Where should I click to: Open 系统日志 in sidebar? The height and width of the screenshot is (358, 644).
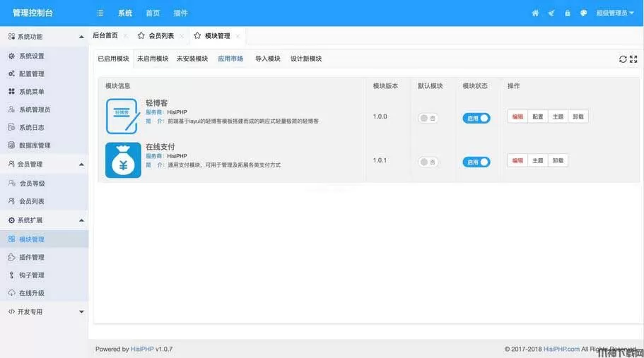pos(44,128)
